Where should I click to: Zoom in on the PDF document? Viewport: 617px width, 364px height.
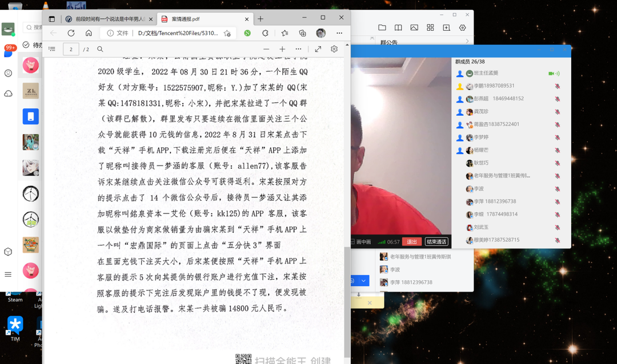[282, 49]
